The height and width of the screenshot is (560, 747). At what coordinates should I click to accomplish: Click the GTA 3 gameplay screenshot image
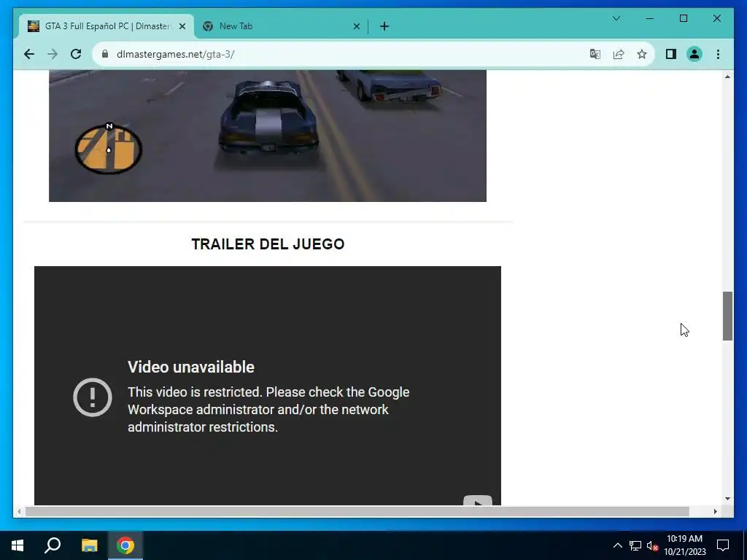(x=267, y=136)
